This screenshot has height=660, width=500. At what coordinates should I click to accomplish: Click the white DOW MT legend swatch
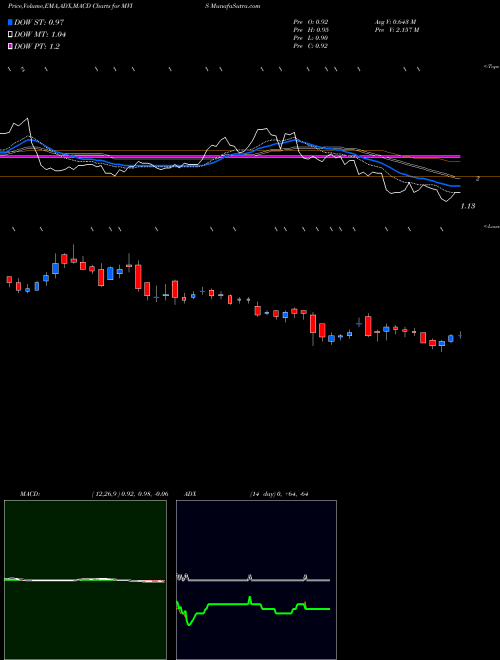pyautogui.click(x=11, y=34)
